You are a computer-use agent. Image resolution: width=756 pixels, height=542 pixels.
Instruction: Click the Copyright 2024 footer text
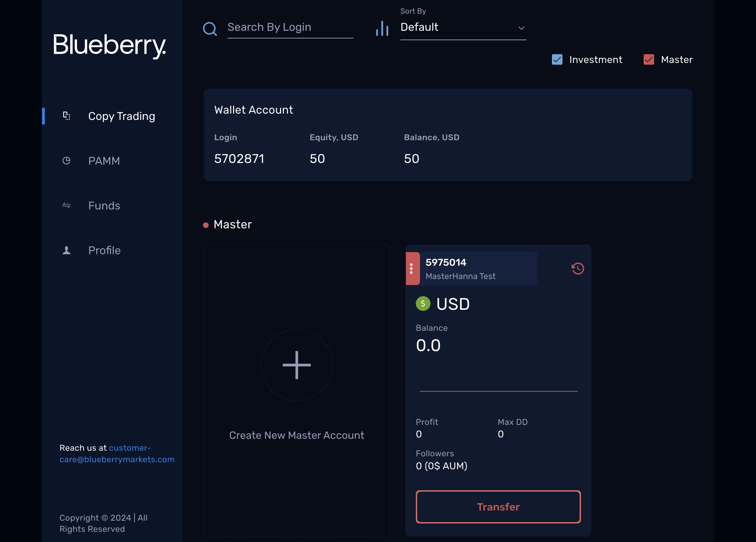[x=104, y=523]
